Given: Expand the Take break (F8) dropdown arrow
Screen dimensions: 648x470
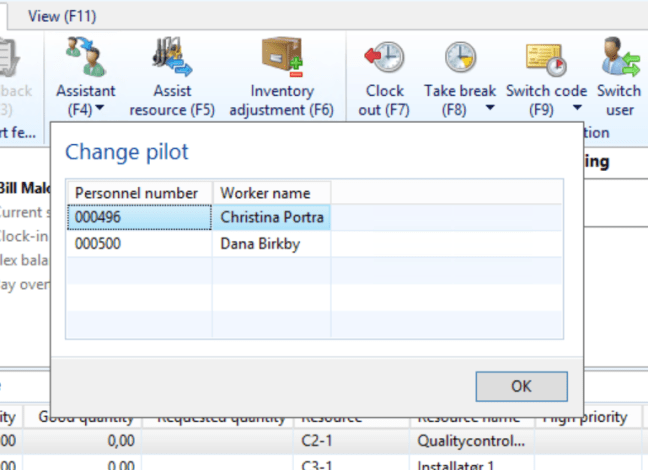Looking at the screenshot, I should (490, 107).
